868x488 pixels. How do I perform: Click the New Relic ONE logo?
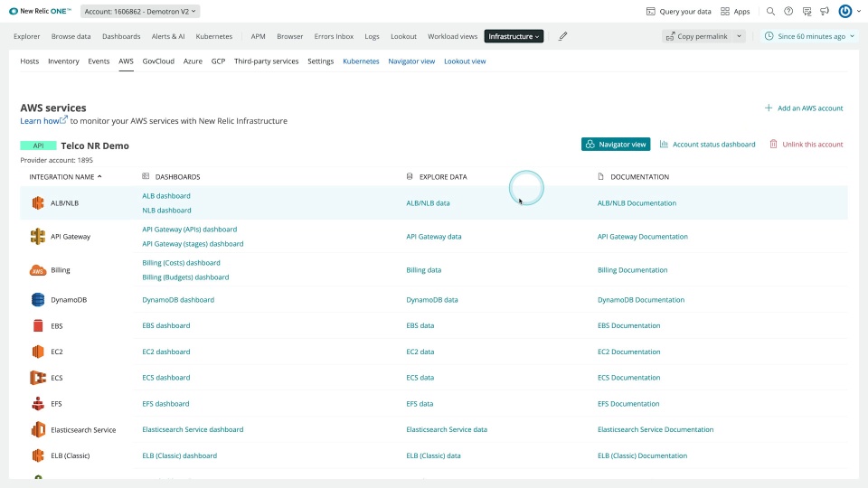[40, 11]
